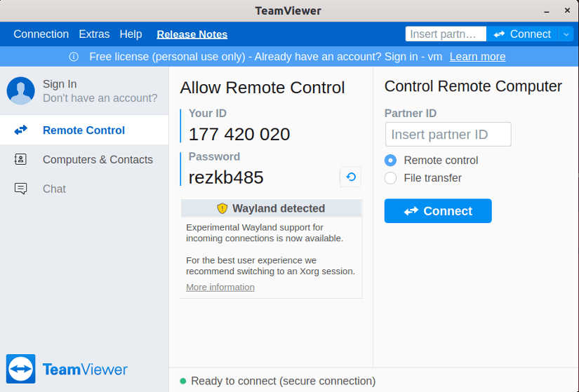Click the Ready to connect status text
The height and width of the screenshot is (392, 579).
(284, 381)
